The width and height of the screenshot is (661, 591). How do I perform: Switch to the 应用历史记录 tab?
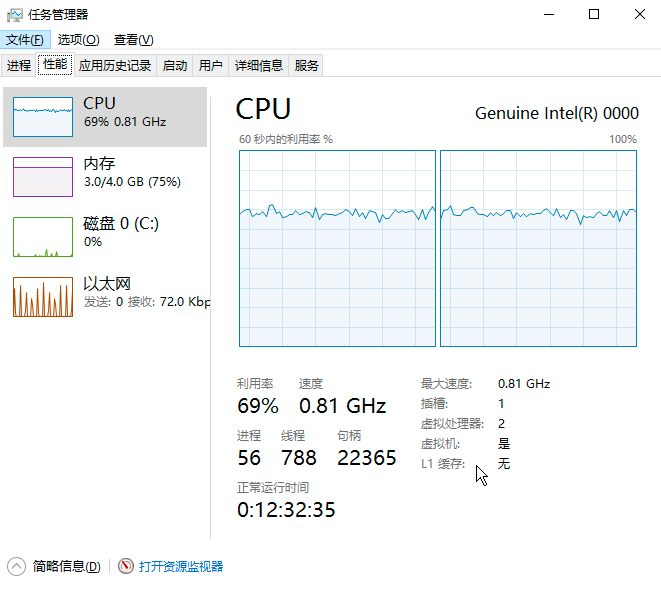[115, 66]
